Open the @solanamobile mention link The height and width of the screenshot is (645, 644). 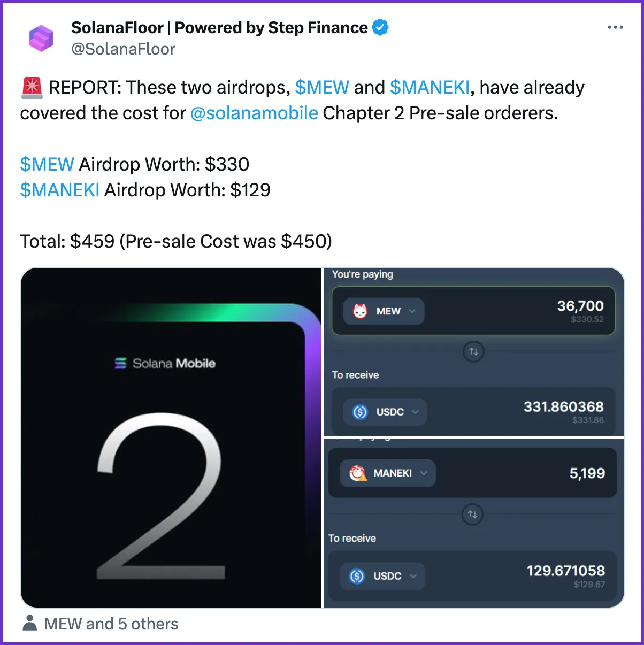pyautogui.click(x=254, y=113)
